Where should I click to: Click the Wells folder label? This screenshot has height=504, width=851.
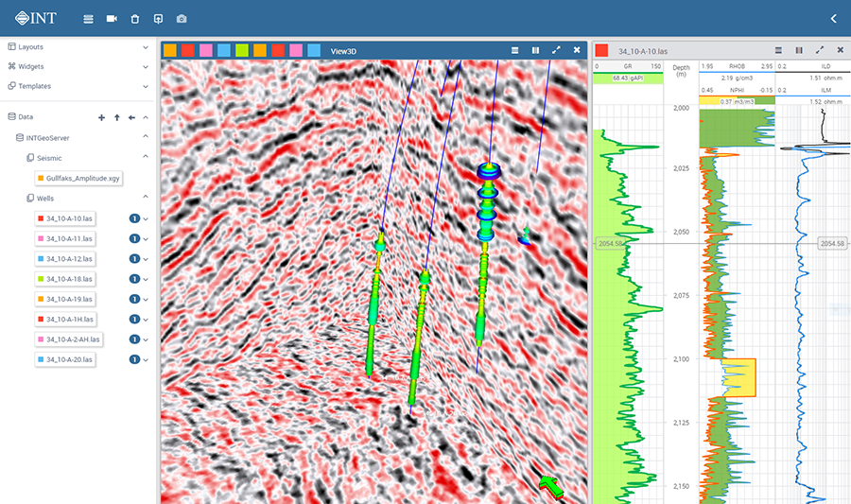point(45,198)
